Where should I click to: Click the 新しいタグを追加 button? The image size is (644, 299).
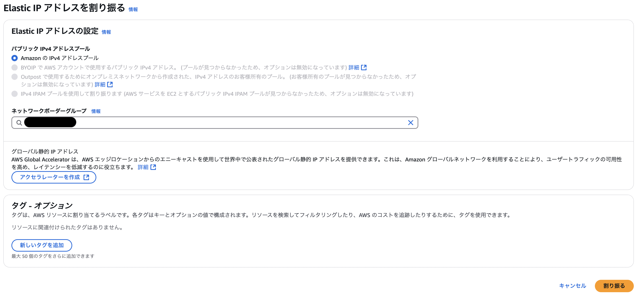(42, 245)
